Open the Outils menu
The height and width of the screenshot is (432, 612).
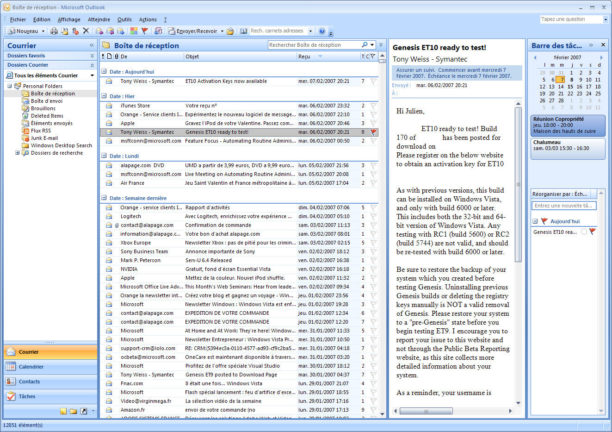coord(125,19)
